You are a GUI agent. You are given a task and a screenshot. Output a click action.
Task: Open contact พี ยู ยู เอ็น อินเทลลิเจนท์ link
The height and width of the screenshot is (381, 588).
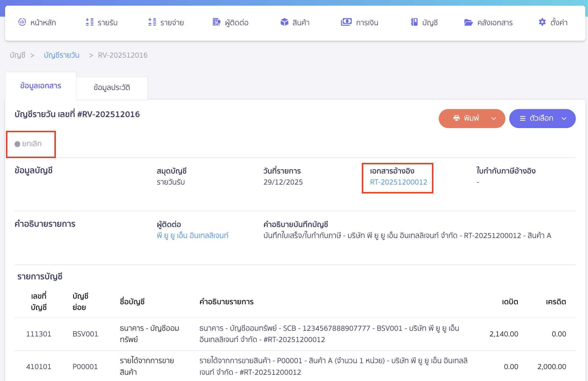click(193, 236)
